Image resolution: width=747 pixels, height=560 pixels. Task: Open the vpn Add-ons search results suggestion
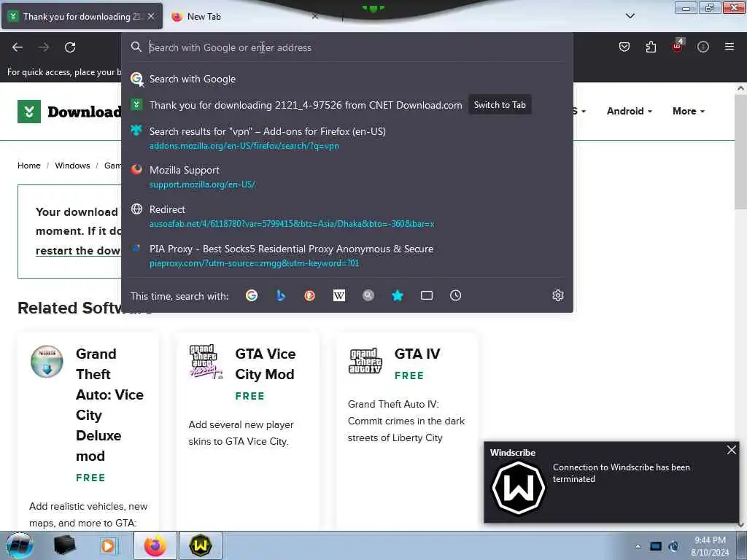click(x=347, y=138)
